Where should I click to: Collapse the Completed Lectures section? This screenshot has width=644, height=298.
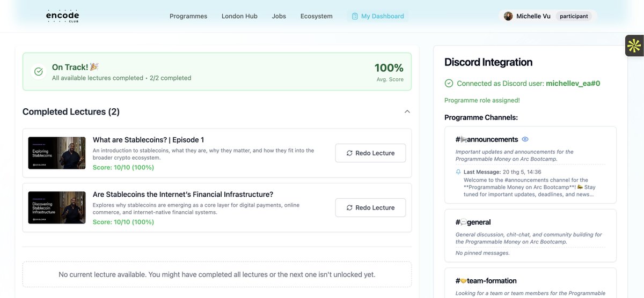(x=407, y=111)
